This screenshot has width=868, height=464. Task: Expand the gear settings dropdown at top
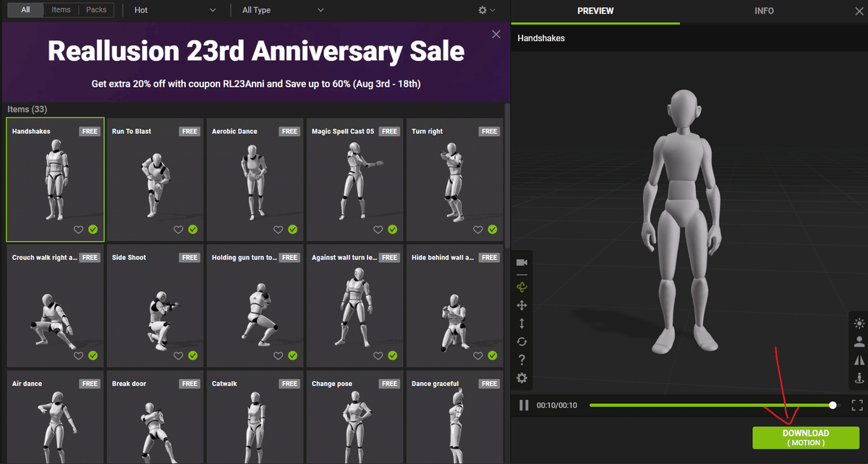487,10
